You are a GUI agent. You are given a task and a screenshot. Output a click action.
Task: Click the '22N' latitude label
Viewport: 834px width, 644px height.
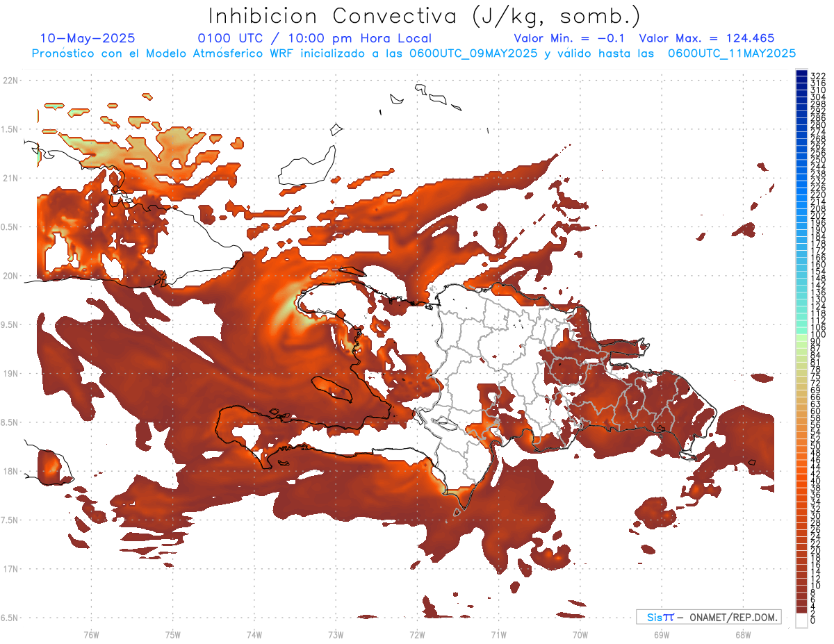tap(10, 81)
